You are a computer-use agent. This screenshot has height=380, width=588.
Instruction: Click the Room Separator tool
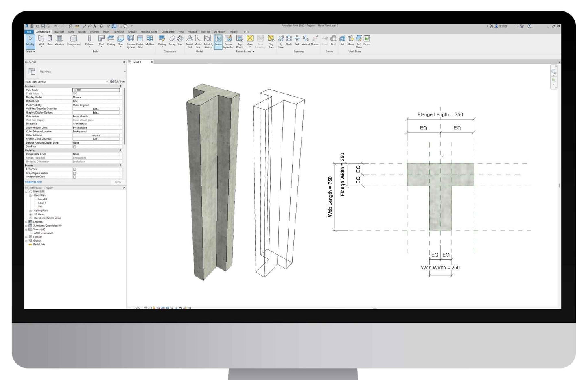(x=228, y=41)
